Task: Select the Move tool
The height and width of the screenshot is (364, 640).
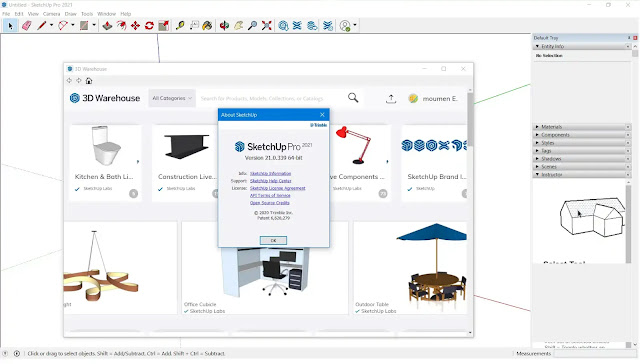Action: (135, 26)
